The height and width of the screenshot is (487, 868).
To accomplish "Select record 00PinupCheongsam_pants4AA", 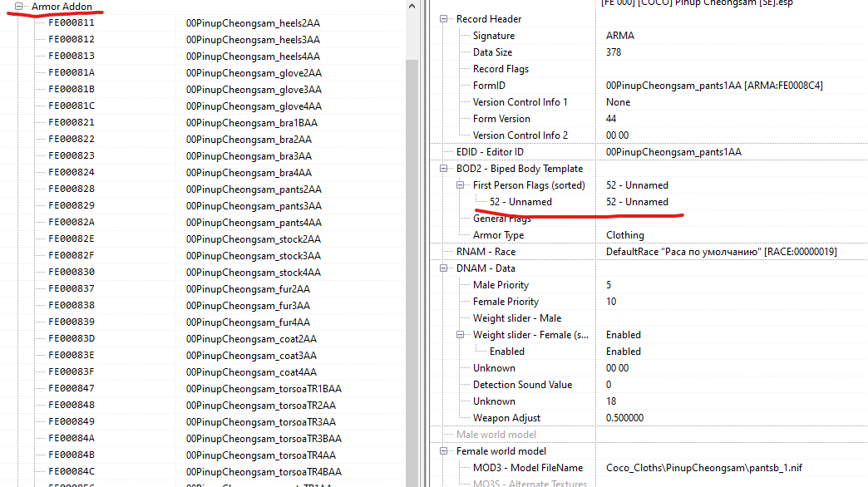I will point(254,223).
